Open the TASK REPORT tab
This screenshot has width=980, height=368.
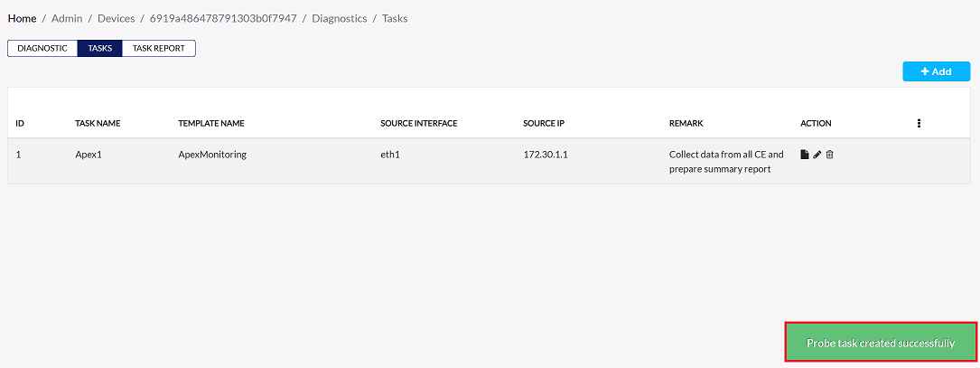(x=159, y=48)
